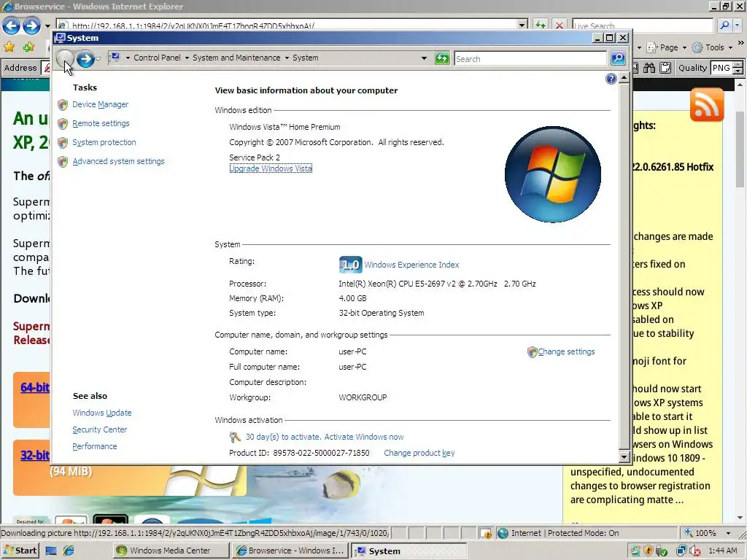Image resolution: width=747 pixels, height=560 pixels.
Task: Expand the arrow before System breadcrumb
Action: [287, 58]
